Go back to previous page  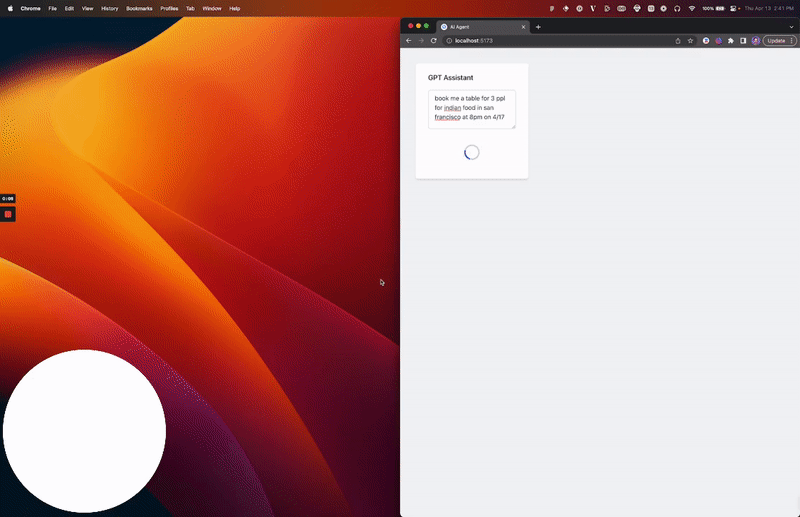coord(409,40)
